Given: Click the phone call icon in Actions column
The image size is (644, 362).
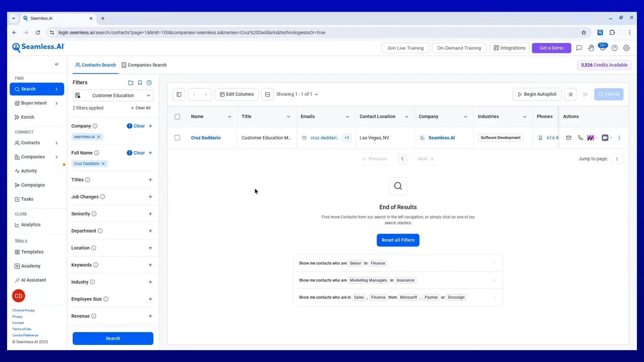Looking at the screenshot, I should pyautogui.click(x=580, y=138).
